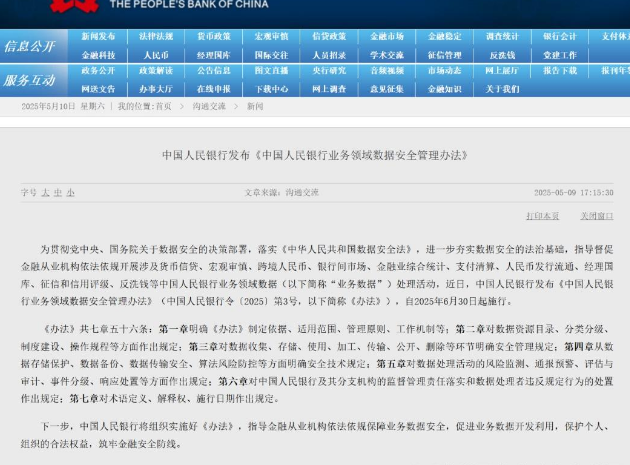
Task: Click the date 2025年5月10日 星期六
Action: tap(63, 107)
